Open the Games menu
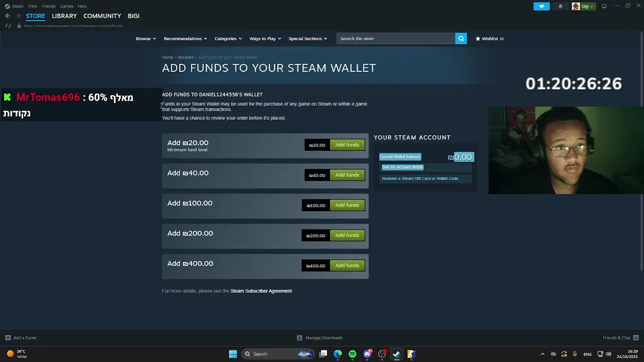Viewport: 644px width, 362px height. [x=67, y=7]
